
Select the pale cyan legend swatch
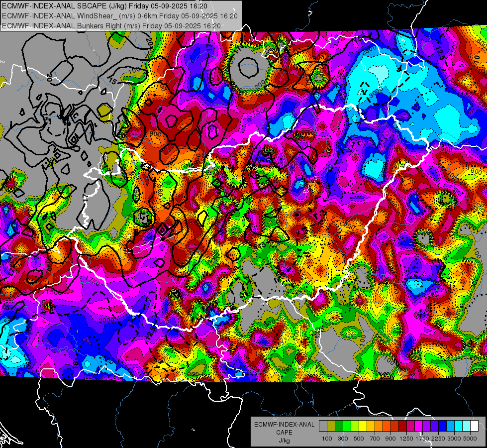tap(466, 426)
